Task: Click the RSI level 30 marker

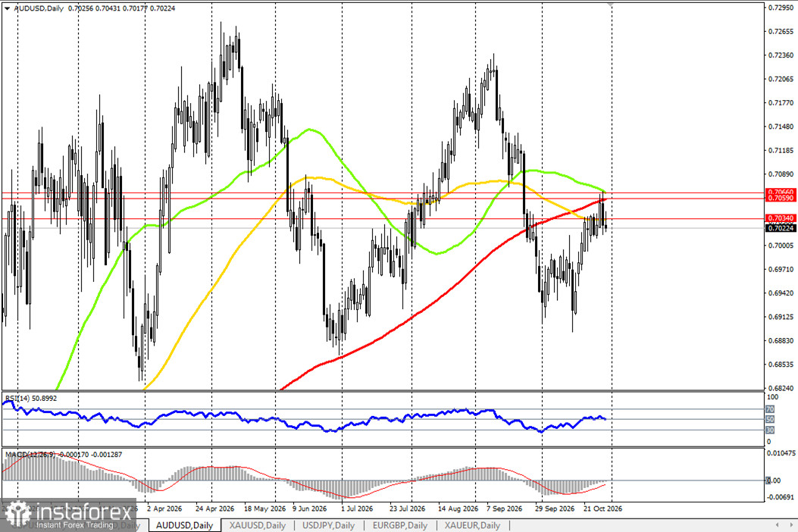Action: point(770,430)
